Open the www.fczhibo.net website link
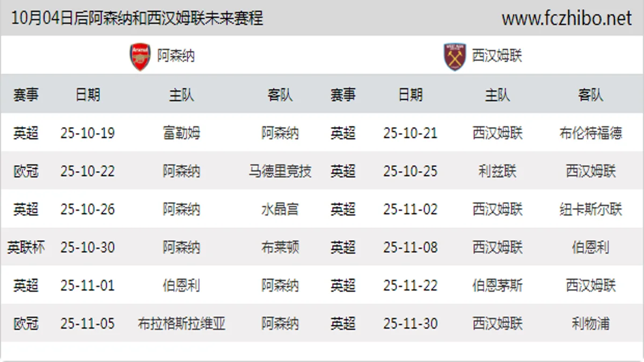This screenshot has width=644, height=362. click(566, 19)
